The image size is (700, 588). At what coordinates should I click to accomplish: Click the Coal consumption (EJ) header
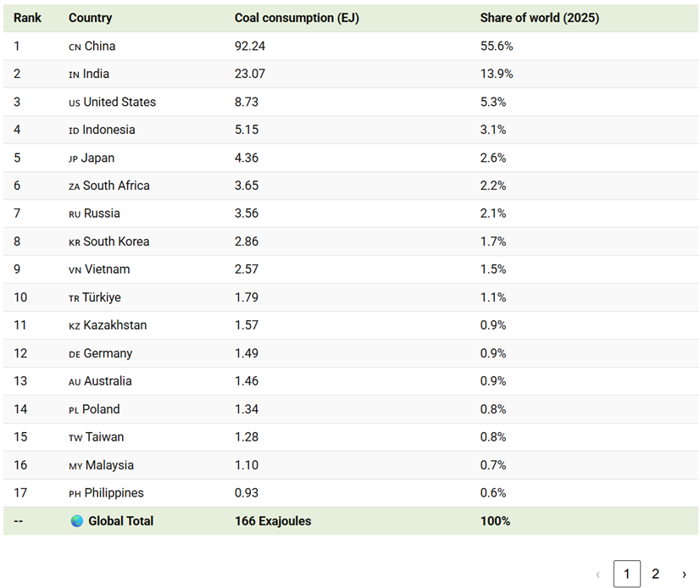pyautogui.click(x=297, y=18)
